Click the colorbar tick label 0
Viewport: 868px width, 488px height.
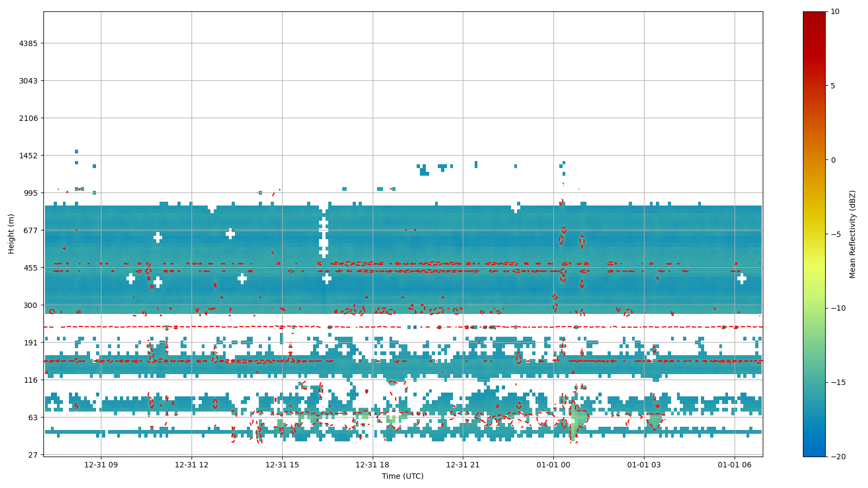[x=833, y=160]
